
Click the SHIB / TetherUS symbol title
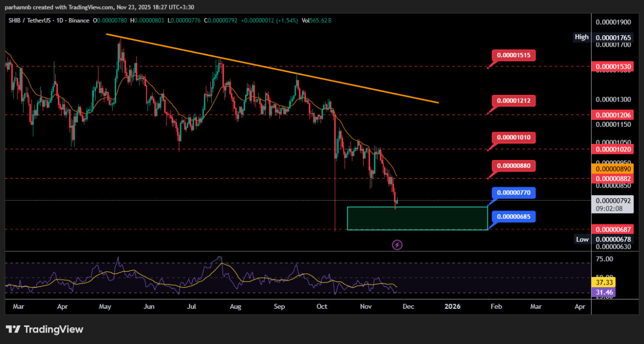click(29, 21)
